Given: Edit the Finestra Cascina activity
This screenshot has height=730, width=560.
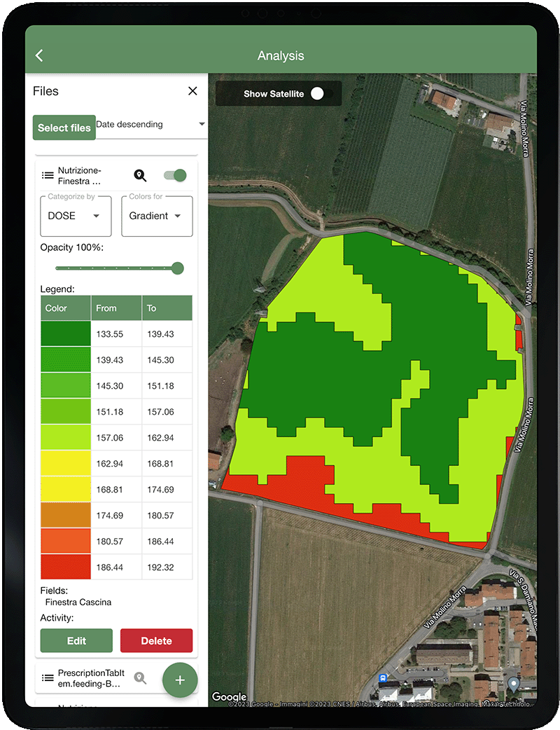Looking at the screenshot, I should (76, 640).
